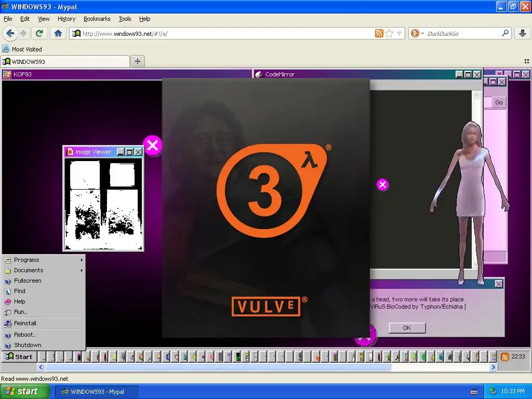Click the search magnifier icon
This screenshot has width=532, height=399.
pos(505,33)
